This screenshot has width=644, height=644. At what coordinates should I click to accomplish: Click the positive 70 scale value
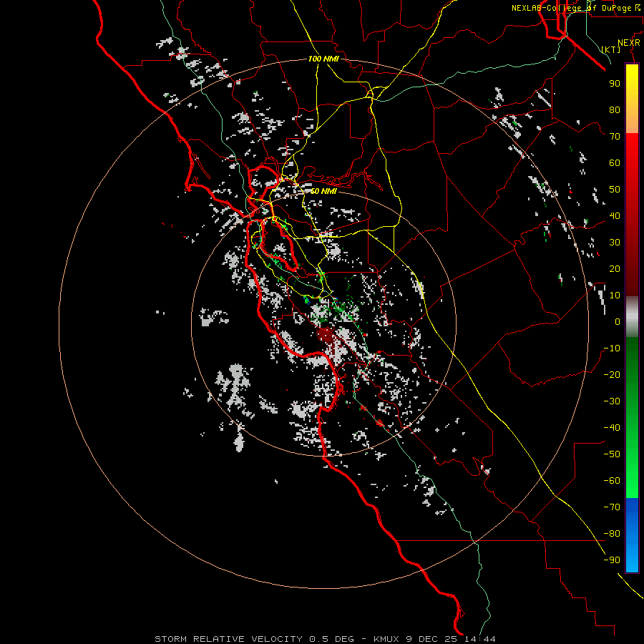[615, 137]
